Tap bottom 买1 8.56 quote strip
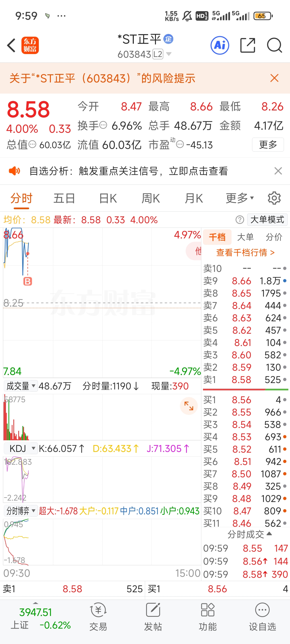The width and height of the screenshot is (290, 644). [218, 589]
